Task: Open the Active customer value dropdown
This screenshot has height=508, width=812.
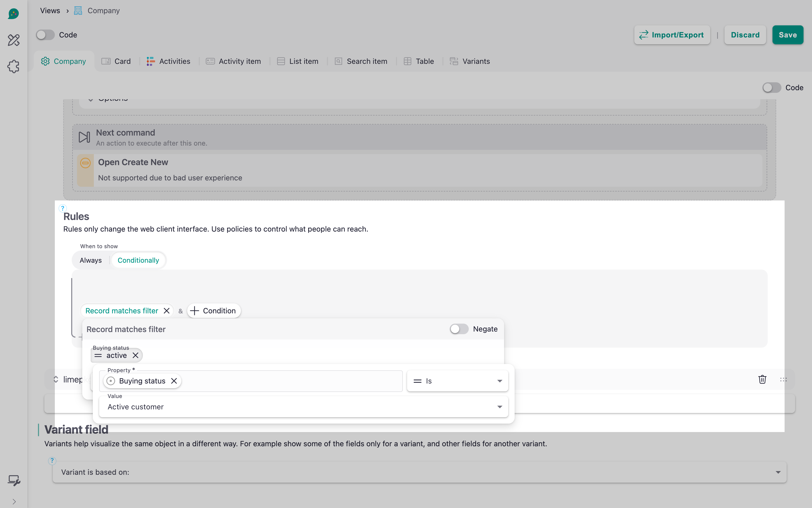Action: [303, 406]
